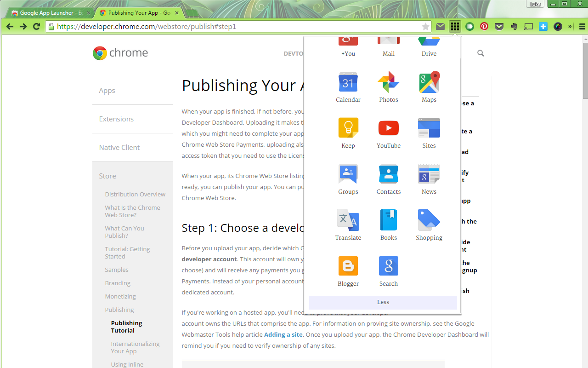Click the mail envelope extension icon
This screenshot has width=588, height=368.
(440, 26)
